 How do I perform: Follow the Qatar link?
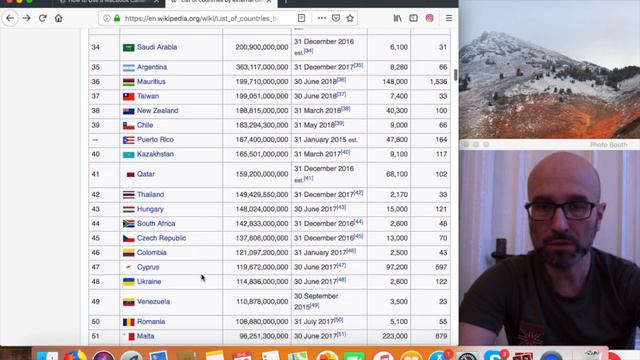[x=146, y=174]
